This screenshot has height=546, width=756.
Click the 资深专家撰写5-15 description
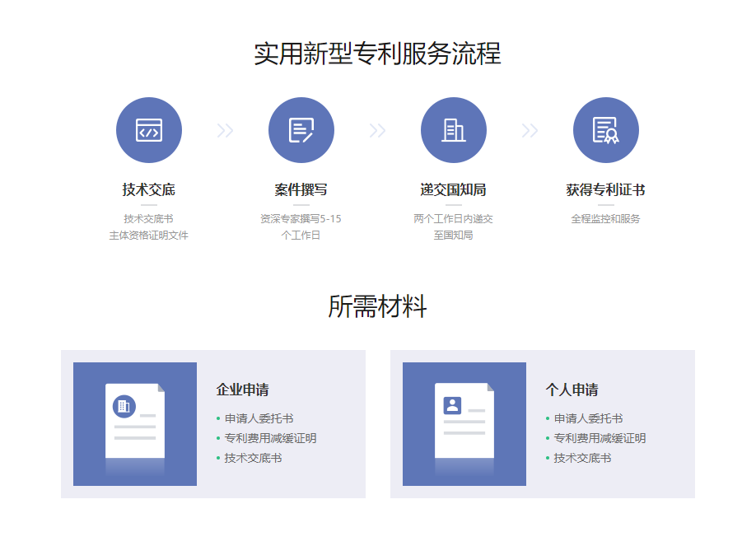point(301,219)
